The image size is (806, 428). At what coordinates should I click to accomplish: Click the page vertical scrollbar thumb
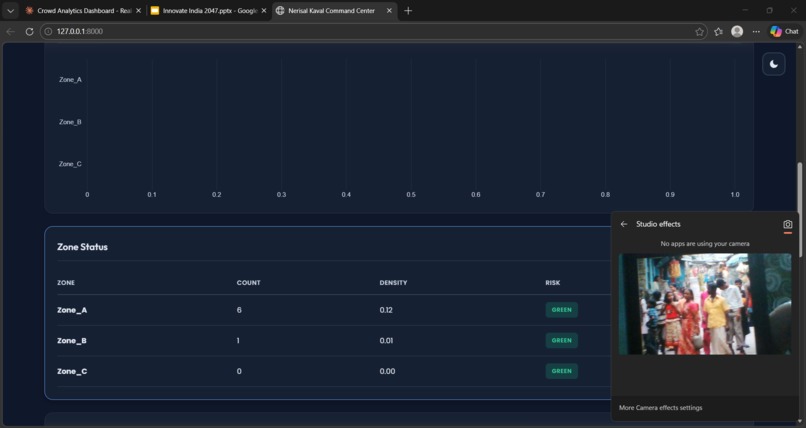tap(799, 210)
